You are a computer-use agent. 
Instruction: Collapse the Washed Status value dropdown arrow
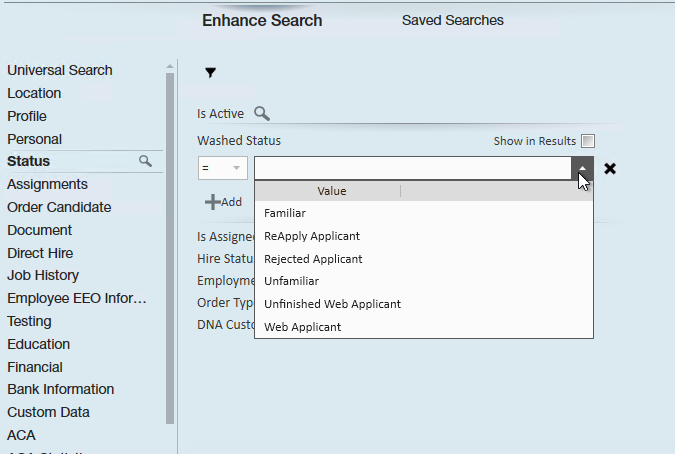[x=583, y=168]
